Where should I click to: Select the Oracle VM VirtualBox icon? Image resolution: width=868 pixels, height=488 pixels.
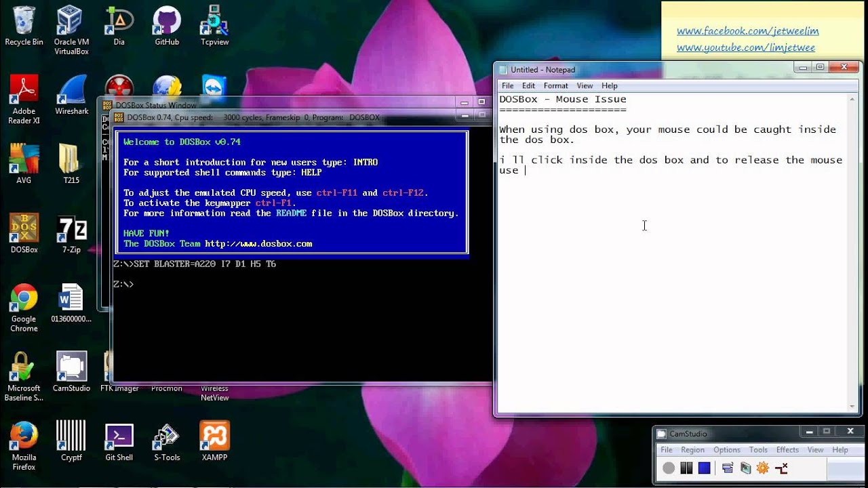point(71,30)
